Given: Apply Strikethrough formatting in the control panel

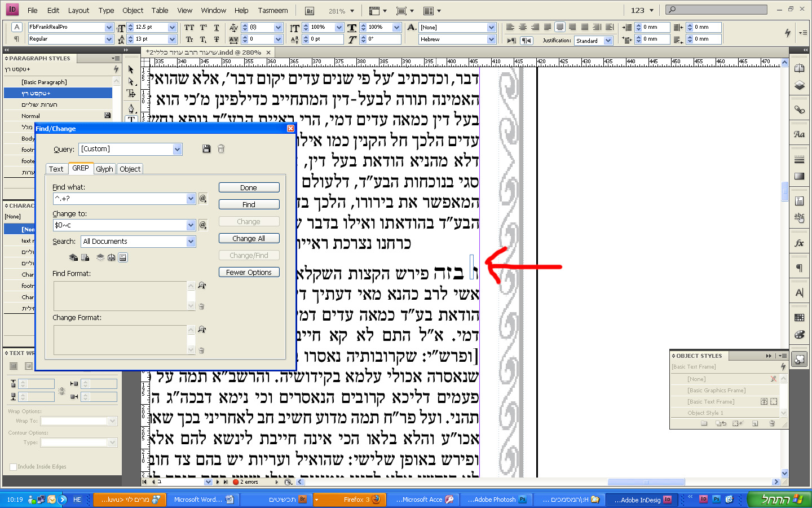Looking at the screenshot, I should click(217, 40).
